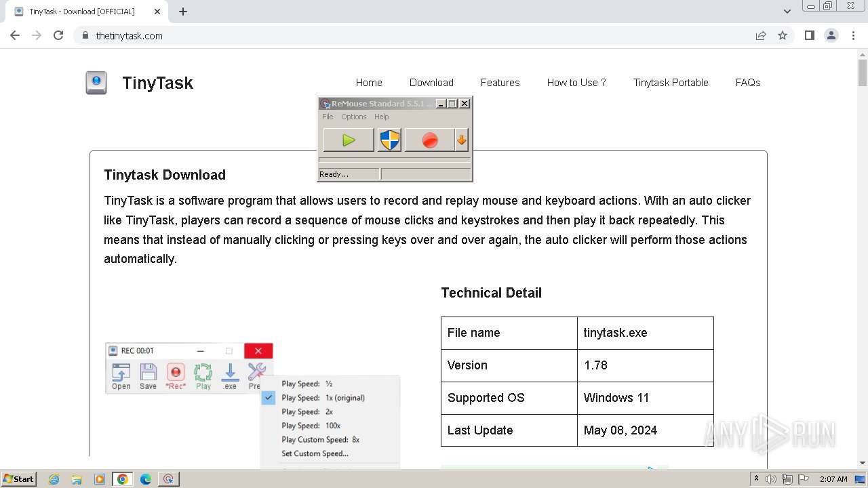Click the 'tinytask.exe' table cell
Image resolution: width=868 pixels, height=488 pixels.
[646, 333]
